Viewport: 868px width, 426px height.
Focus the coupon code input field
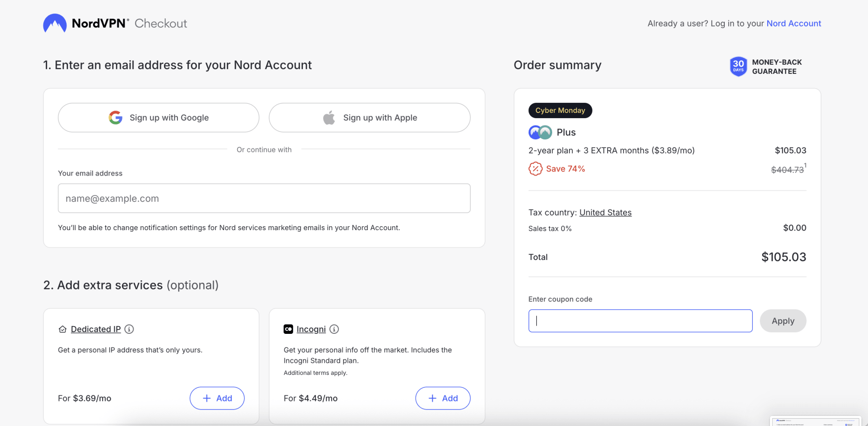640,321
